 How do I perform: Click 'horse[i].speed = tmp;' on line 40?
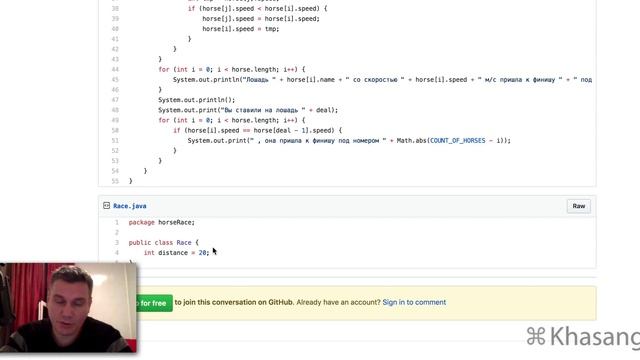(x=241, y=29)
